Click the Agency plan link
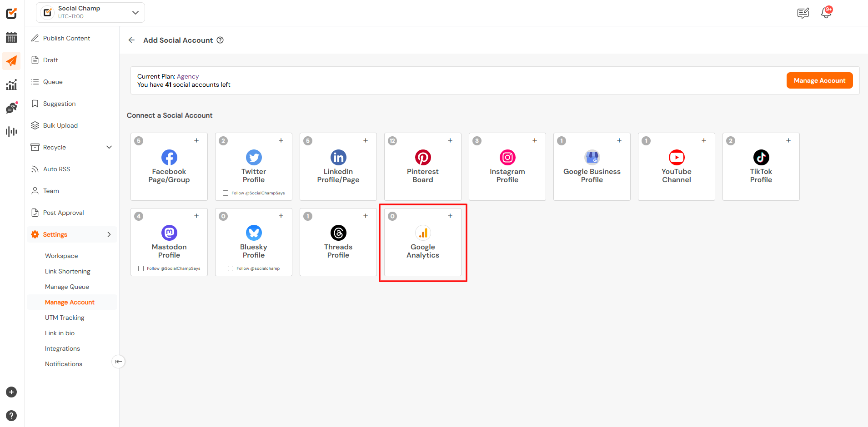Image resolution: width=868 pixels, height=427 pixels. click(x=188, y=76)
